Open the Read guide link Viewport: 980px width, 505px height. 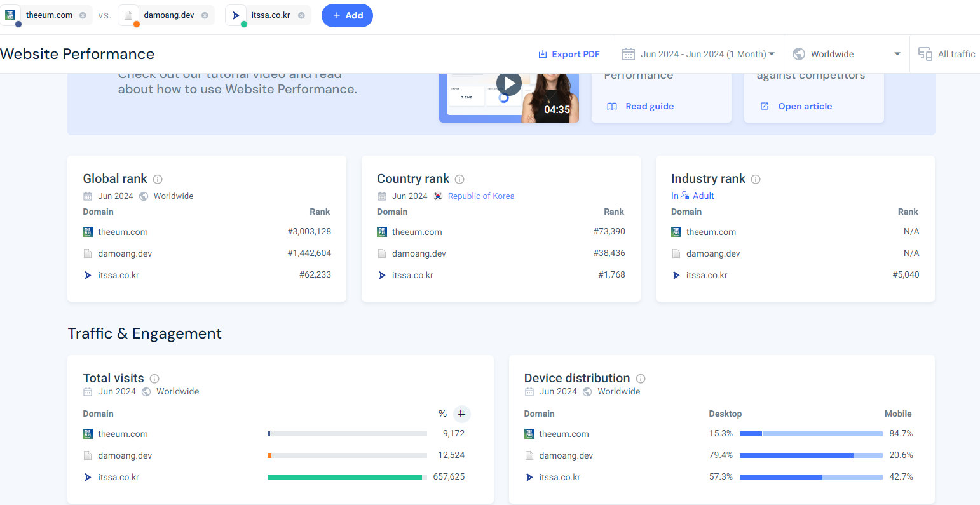point(650,106)
